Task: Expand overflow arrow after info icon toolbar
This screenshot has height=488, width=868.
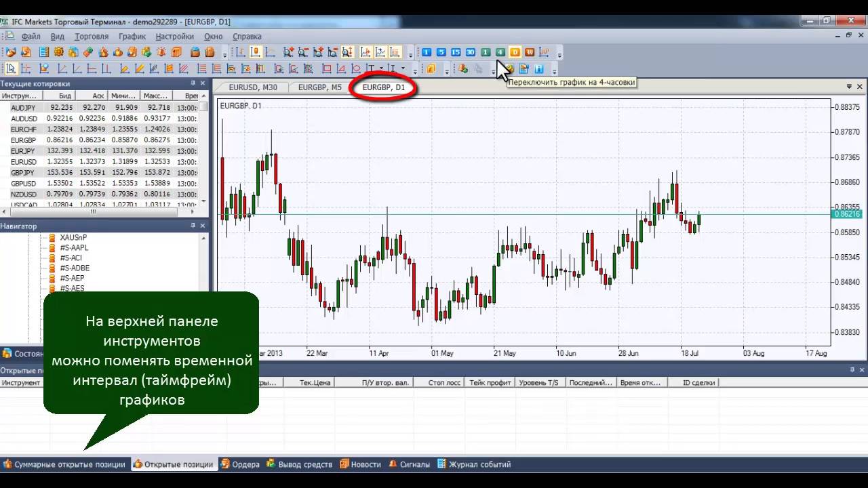Action: tap(554, 70)
